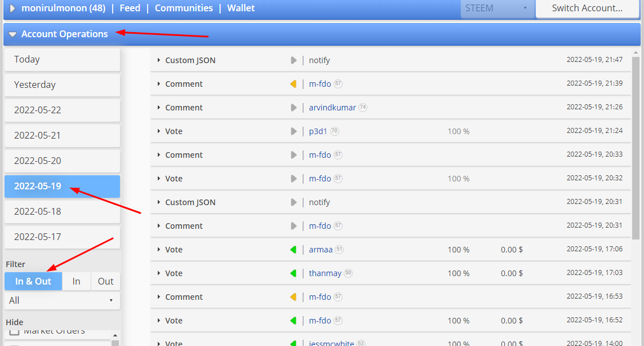Viewport: 644px width, 346px height.
Task: Click the grey arrow on Comment row at 20:31
Action: (294, 226)
